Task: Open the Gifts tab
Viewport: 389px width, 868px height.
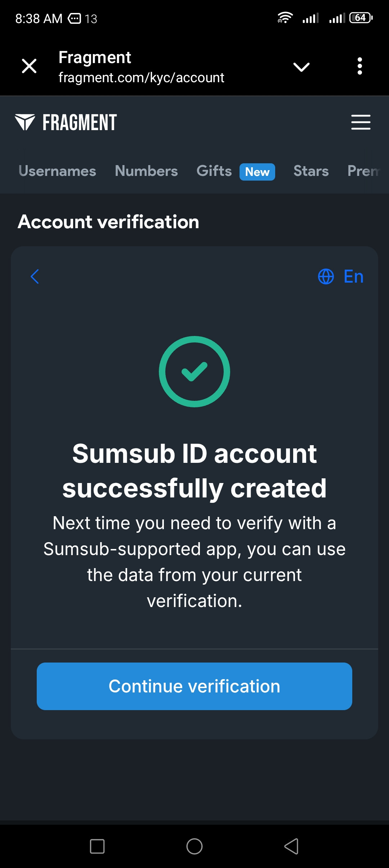Action: [214, 171]
